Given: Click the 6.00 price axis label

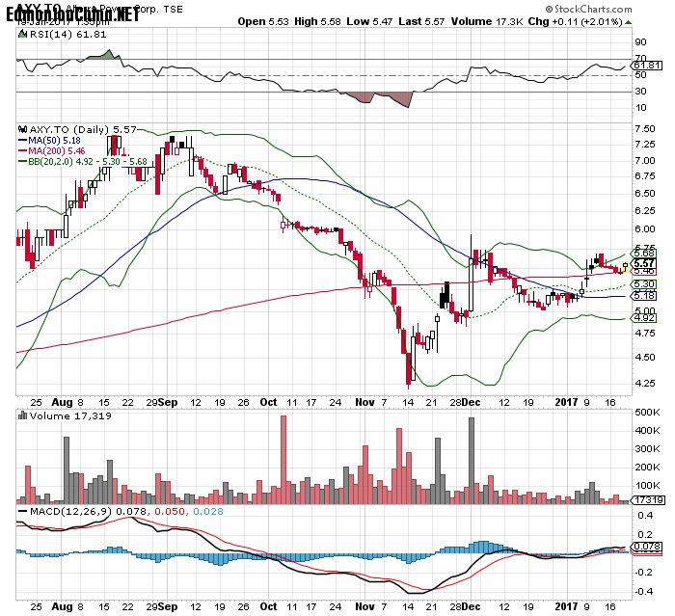Looking at the screenshot, I should (x=645, y=229).
